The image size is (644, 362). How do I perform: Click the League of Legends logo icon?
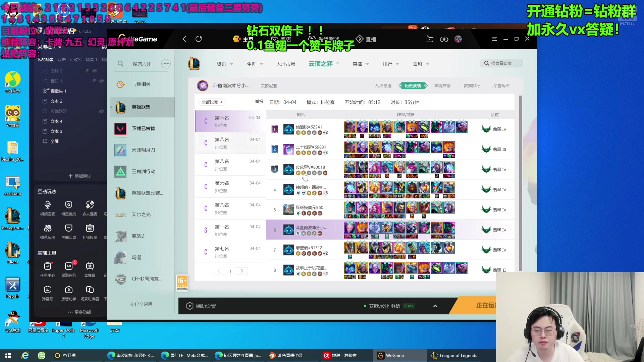[194, 64]
